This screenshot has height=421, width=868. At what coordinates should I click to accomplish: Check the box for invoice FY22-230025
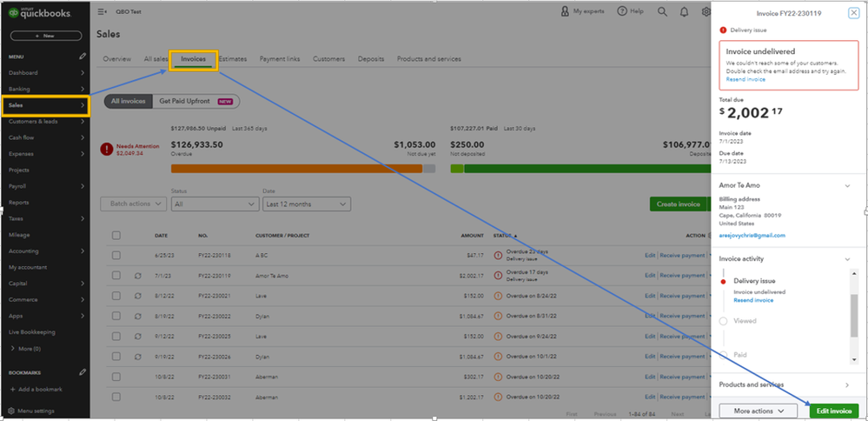pos(116,337)
